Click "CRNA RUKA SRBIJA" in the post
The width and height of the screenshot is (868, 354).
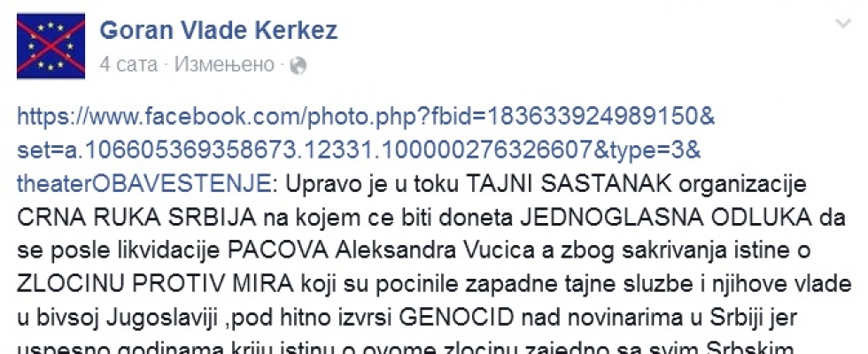[x=136, y=218]
